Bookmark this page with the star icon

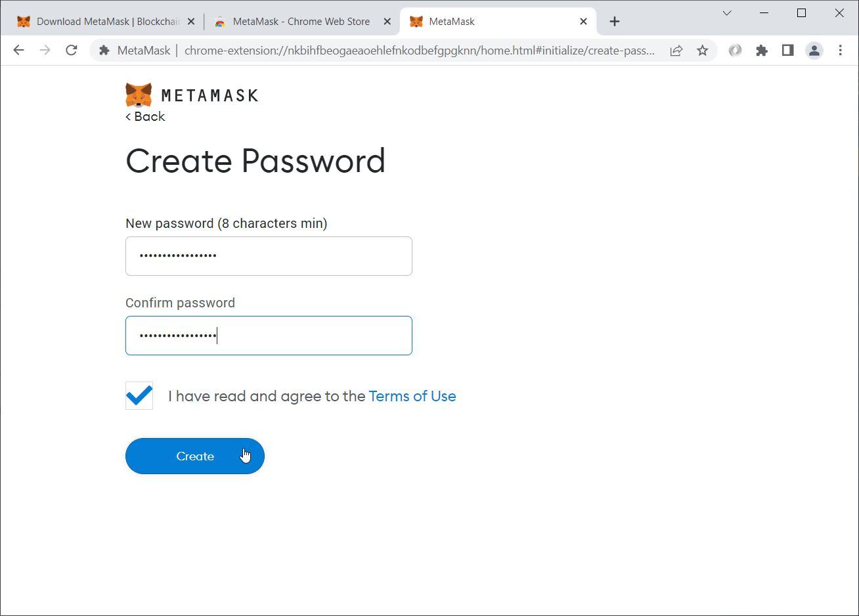tap(703, 51)
